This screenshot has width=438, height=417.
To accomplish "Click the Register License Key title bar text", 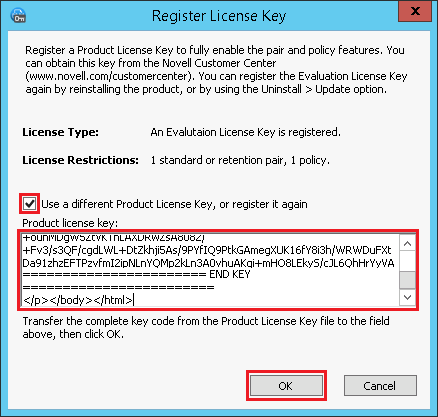I will pyautogui.click(x=219, y=16).
